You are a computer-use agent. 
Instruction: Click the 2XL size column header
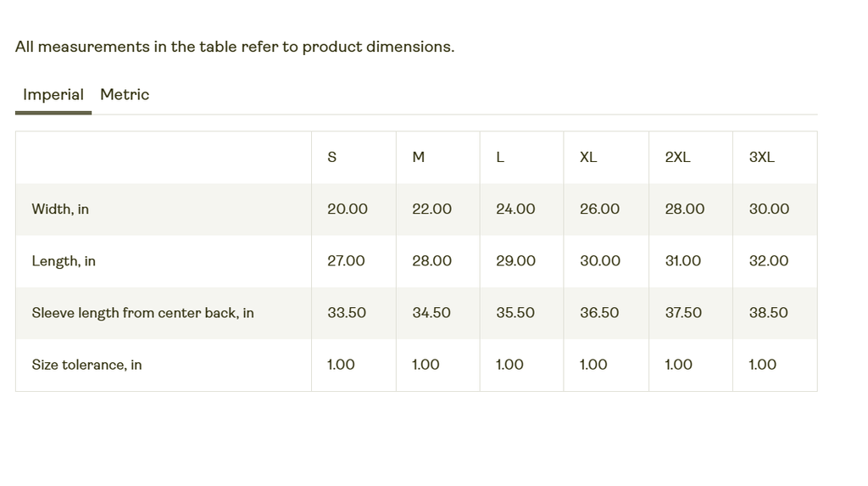tap(677, 157)
